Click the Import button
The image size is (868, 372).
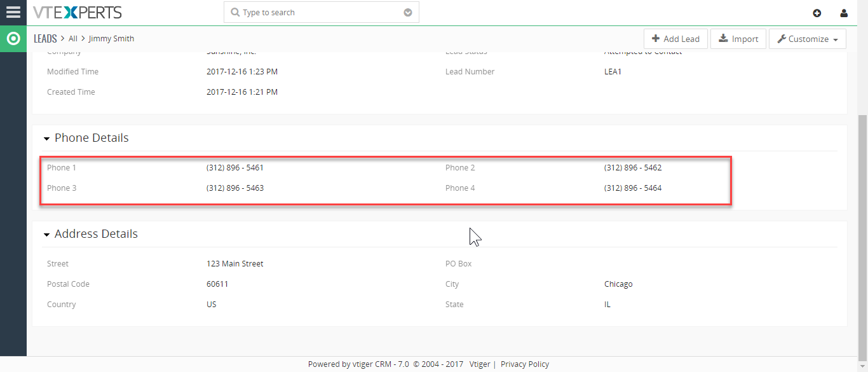pos(738,39)
